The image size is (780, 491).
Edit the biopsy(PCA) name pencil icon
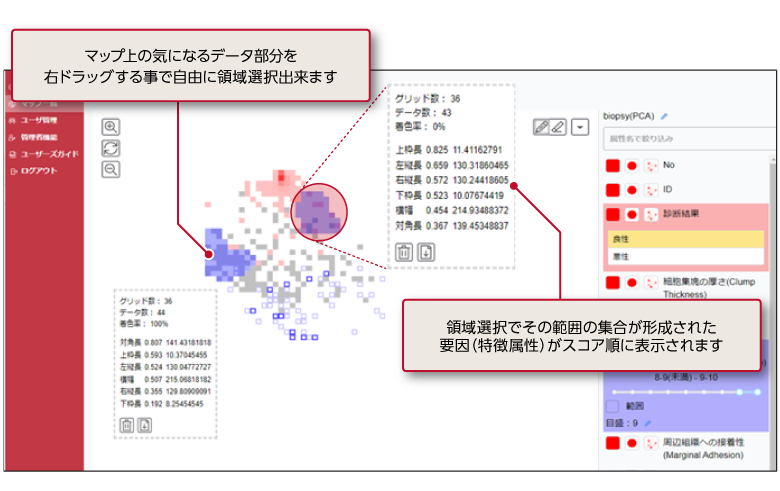(663, 116)
